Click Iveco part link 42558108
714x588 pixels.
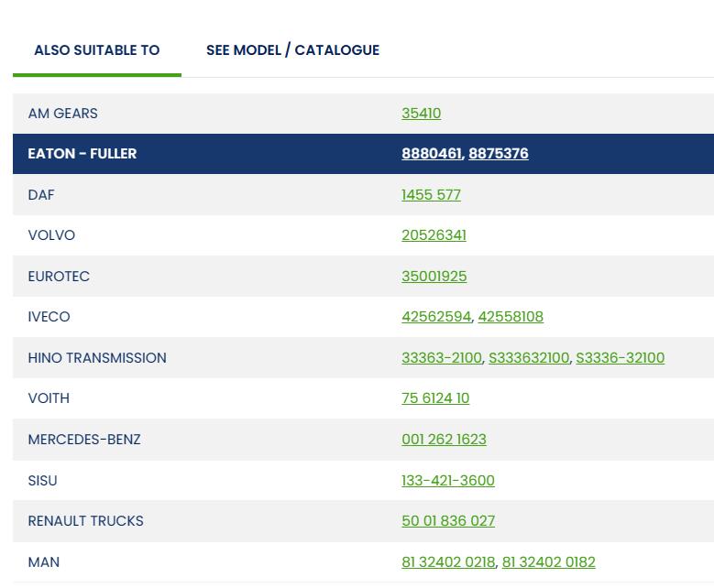511,317
